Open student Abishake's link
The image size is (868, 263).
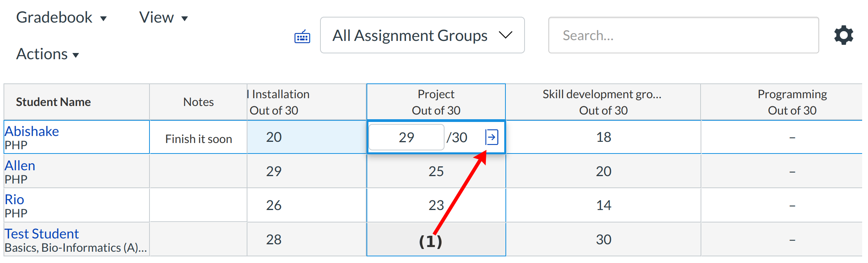(32, 131)
